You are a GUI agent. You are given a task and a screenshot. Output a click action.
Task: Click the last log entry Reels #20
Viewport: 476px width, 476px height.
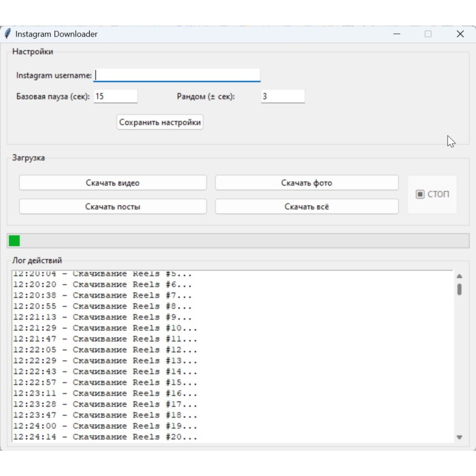pos(105,437)
